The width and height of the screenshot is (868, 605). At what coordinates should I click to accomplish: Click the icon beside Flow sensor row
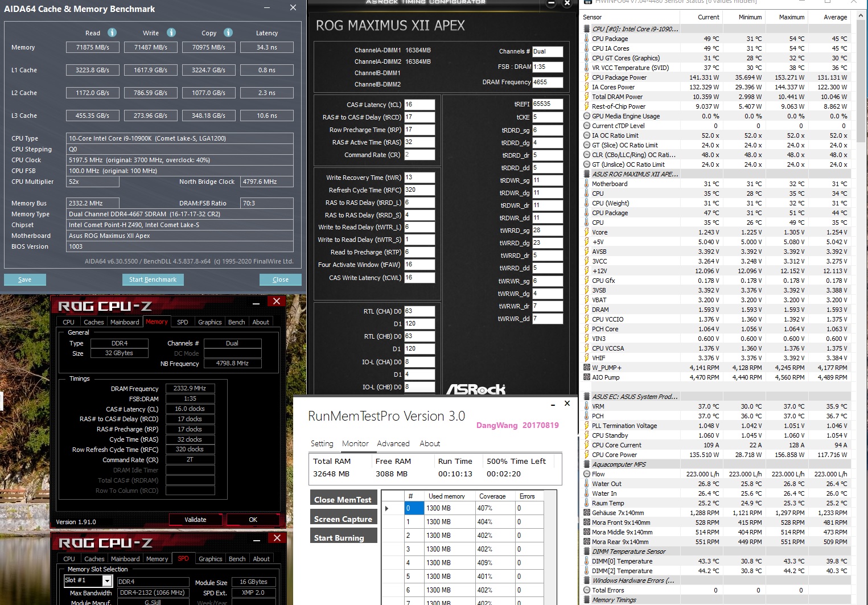coord(587,474)
